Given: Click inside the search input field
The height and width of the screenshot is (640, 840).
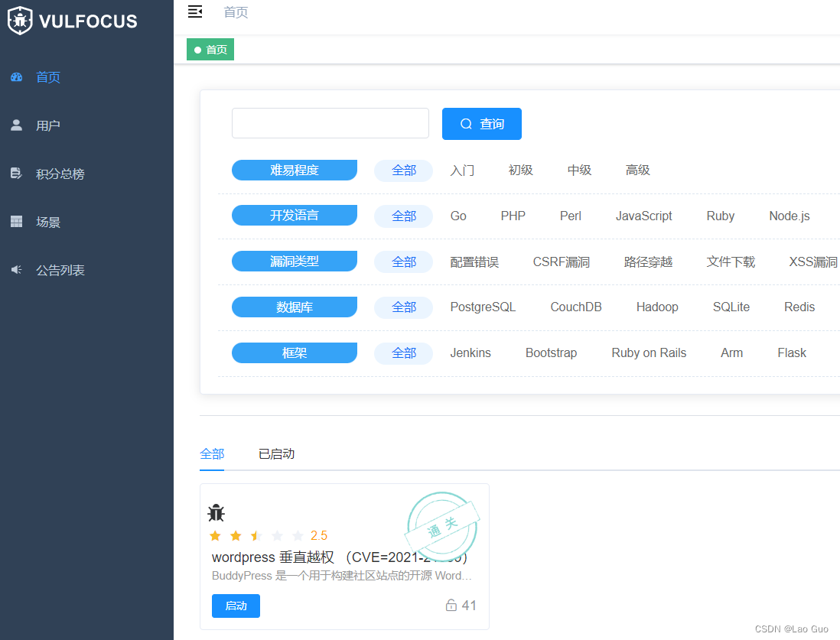Looking at the screenshot, I should tap(330, 122).
